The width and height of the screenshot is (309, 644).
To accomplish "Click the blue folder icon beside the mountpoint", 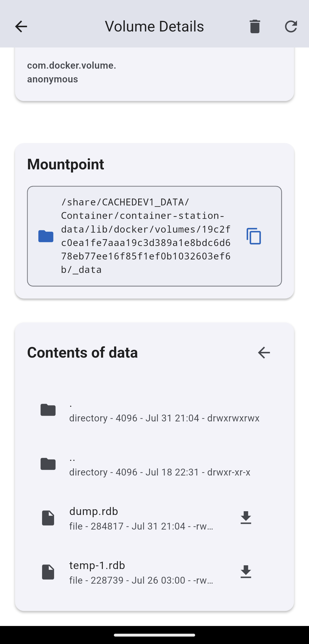I will (46, 236).
